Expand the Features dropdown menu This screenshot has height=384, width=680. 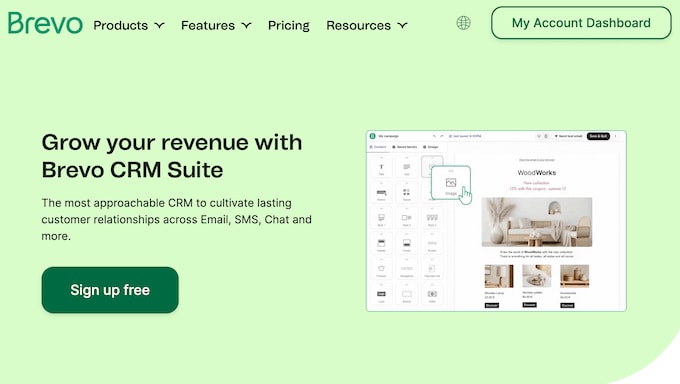click(x=216, y=26)
